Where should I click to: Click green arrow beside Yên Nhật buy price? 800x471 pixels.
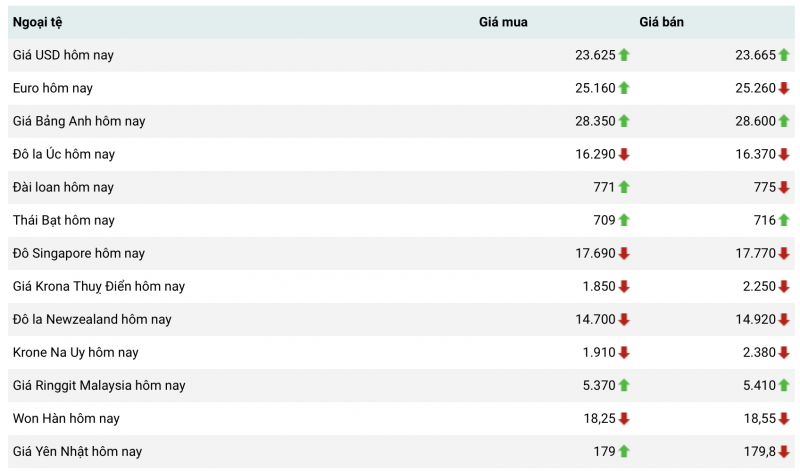pyautogui.click(x=624, y=451)
